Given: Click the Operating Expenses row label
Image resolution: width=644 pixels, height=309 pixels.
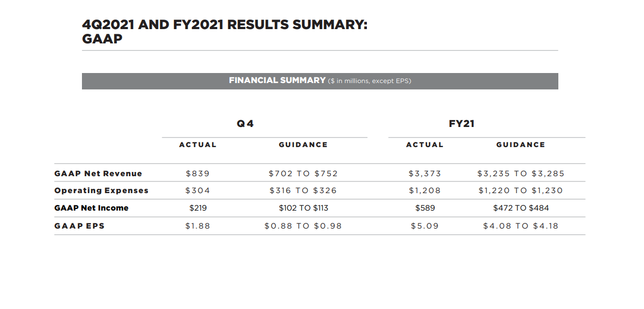Looking at the screenshot, I should coord(102,190).
